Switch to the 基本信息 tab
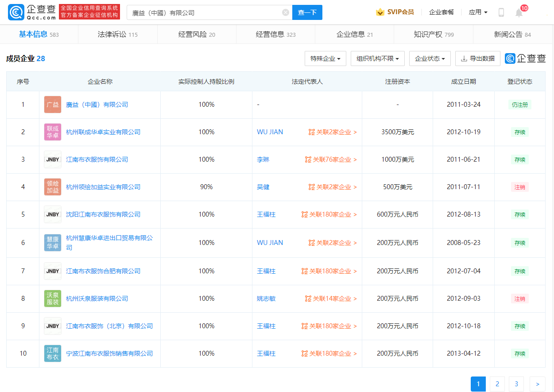The width and height of the screenshot is (554, 392). (x=39, y=35)
